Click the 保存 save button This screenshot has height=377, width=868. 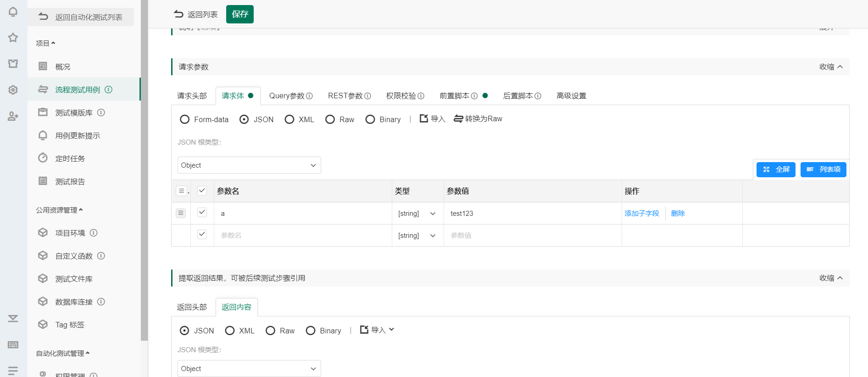pyautogui.click(x=239, y=14)
